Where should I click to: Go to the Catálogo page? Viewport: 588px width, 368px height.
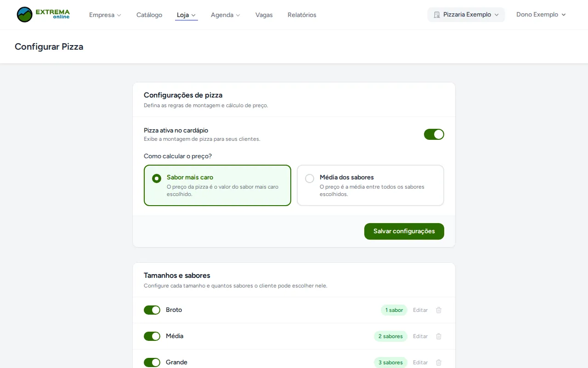[x=149, y=15]
